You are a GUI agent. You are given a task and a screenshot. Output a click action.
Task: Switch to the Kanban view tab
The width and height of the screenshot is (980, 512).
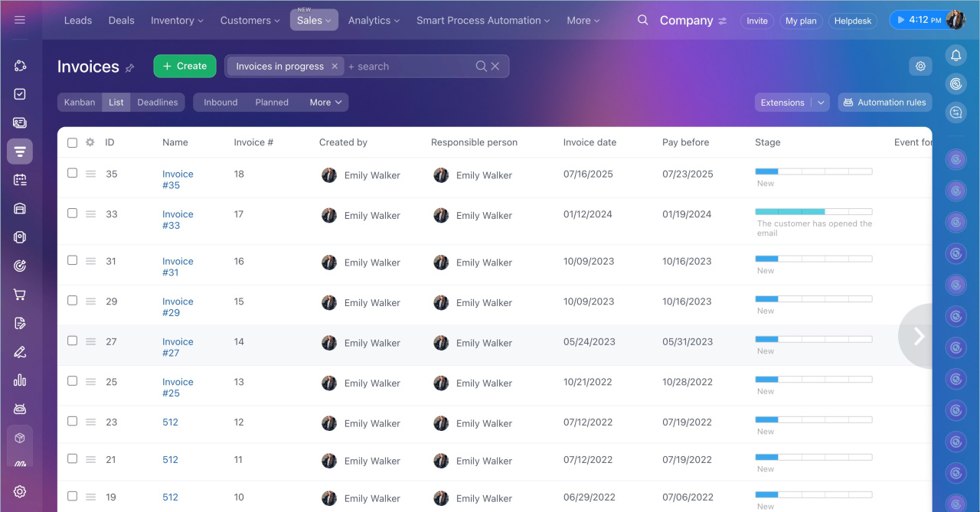point(80,103)
